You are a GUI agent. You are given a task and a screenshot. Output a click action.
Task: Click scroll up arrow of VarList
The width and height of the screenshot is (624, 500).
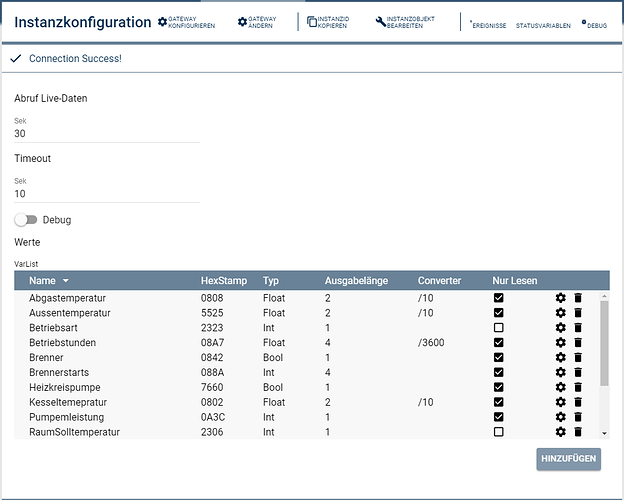[x=604, y=296]
